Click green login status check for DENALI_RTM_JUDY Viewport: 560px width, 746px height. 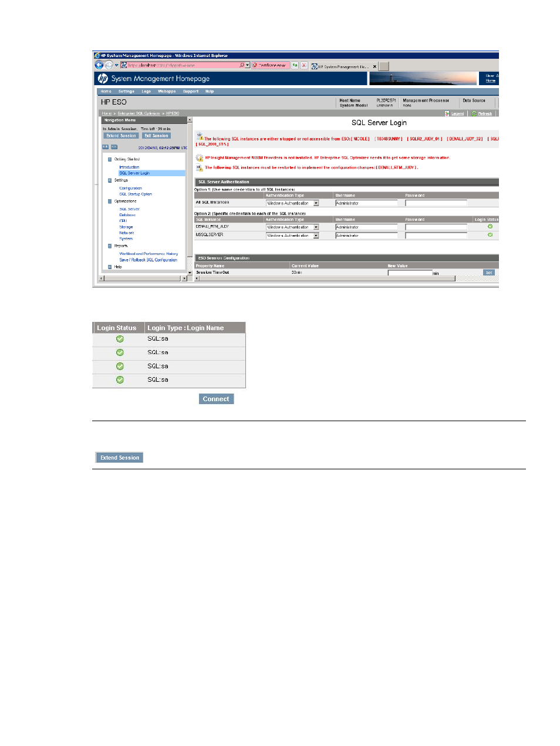click(490, 226)
